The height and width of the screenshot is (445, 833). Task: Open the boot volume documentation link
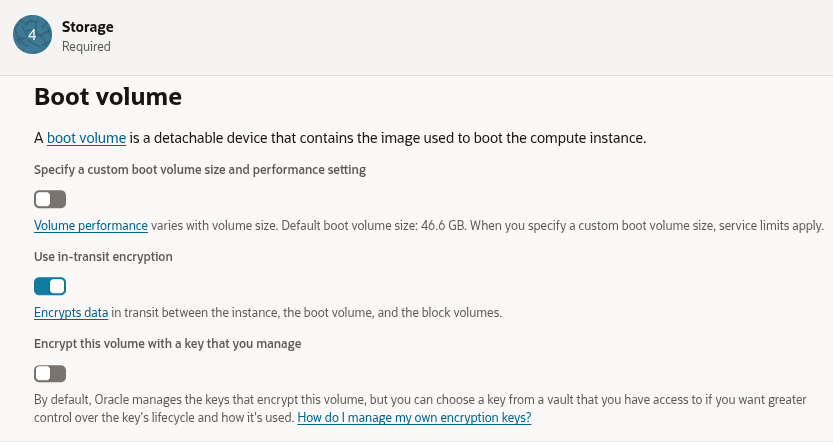click(86, 138)
